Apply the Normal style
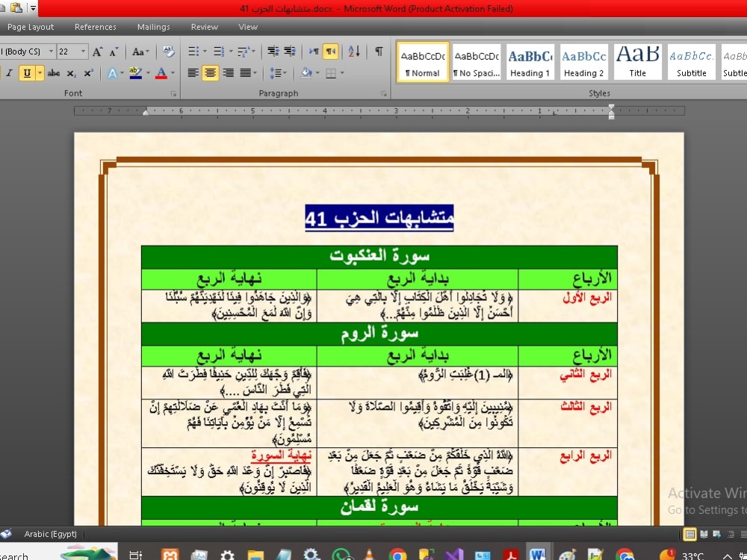Screen dimensions: 747x560 tap(423, 63)
